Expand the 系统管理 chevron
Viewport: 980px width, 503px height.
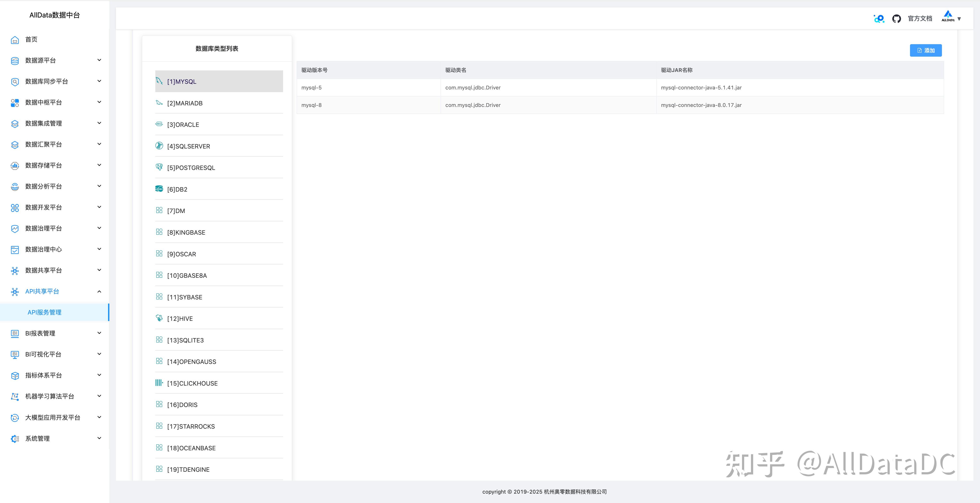click(x=99, y=438)
